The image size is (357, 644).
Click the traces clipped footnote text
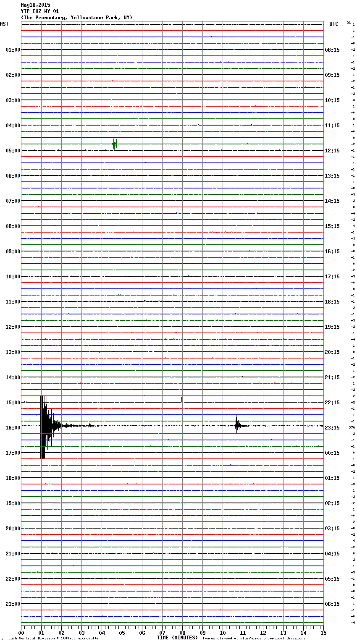tap(254, 639)
